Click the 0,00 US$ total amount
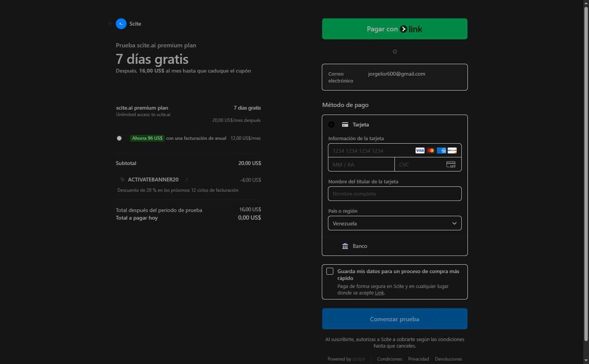The width and height of the screenshot is (589, 364). (250, 218)
